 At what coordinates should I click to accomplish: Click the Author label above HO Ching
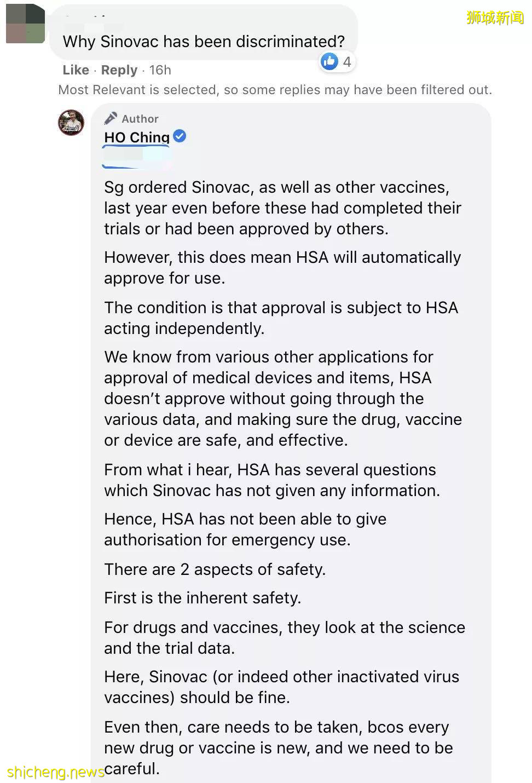(x=140, y=119)
